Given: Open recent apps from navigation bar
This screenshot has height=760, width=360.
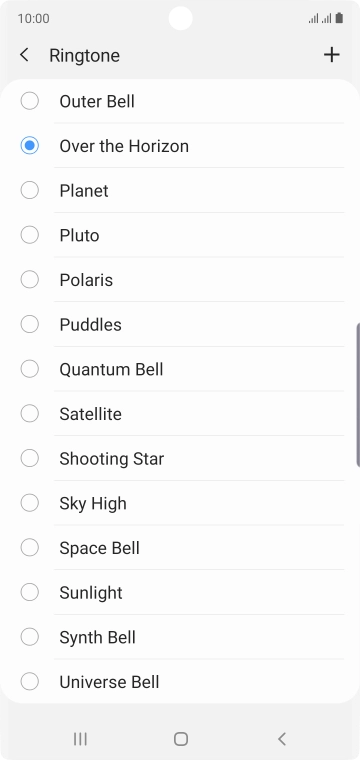Looking at the screenshot, I should (x=80, y=739).
